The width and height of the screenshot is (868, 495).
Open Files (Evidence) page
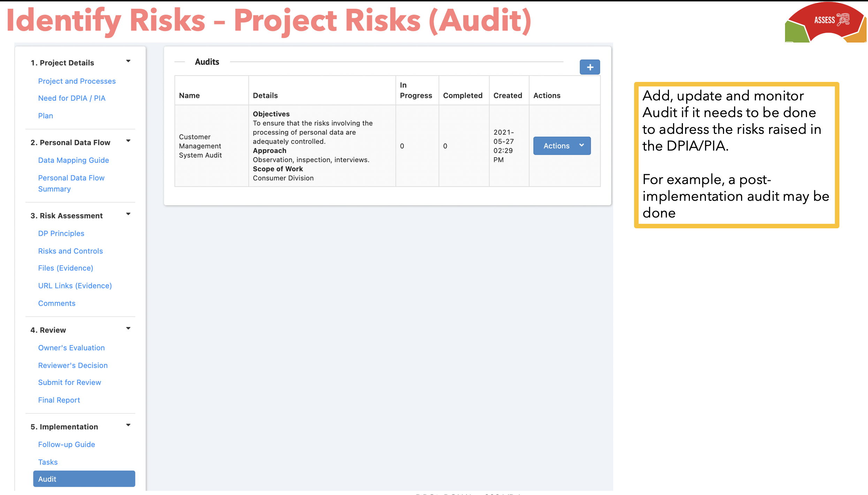click(66, 268)
